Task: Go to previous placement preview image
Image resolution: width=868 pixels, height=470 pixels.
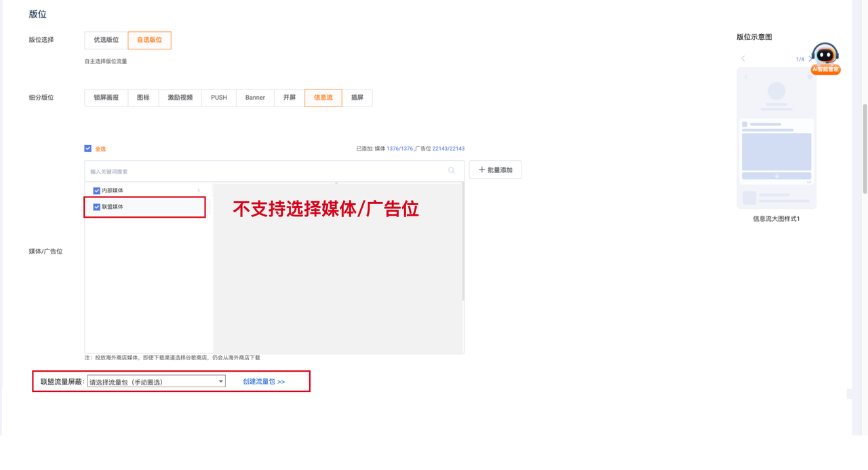Action: pyautogui.click(x=743, y=59)
